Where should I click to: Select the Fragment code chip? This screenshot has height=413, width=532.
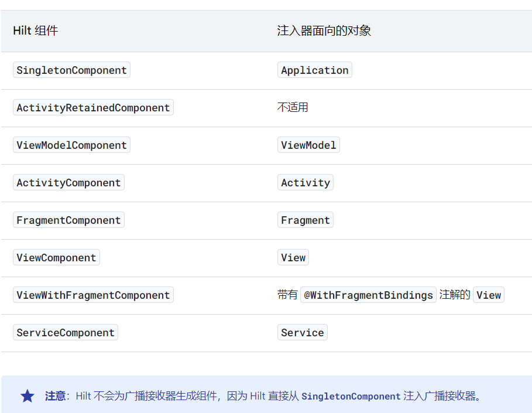(x=305, y=220)
